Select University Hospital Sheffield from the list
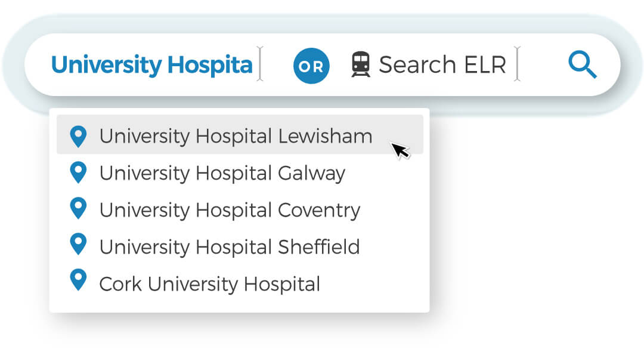This screenshot has height=358, width=644. (x=230, y=246)
